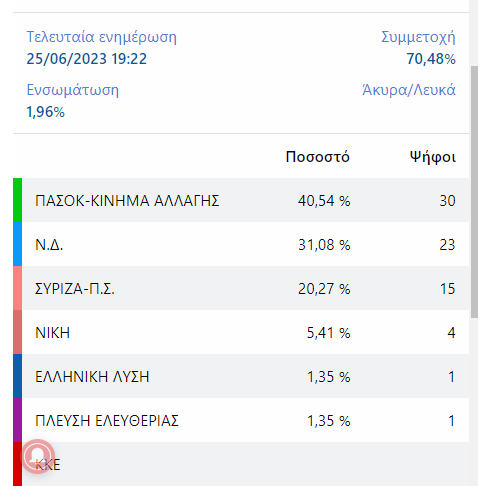
Task: Click the Ψήφοι column header
Action: (x=432, y=157)
